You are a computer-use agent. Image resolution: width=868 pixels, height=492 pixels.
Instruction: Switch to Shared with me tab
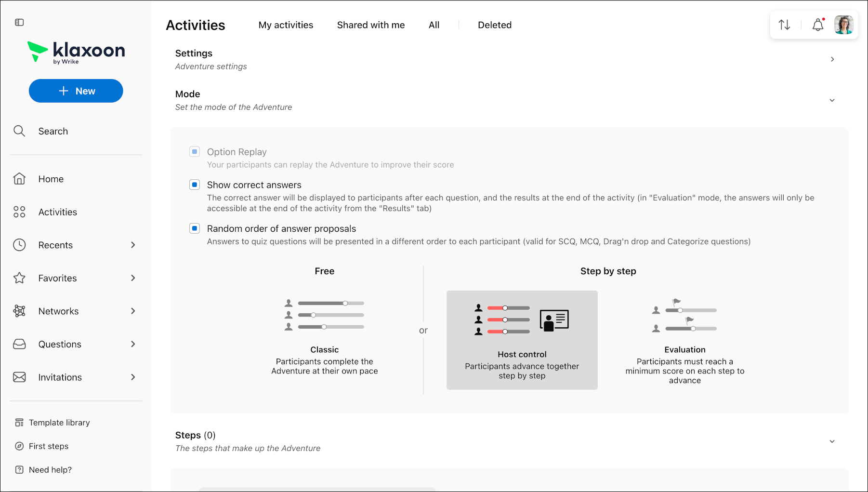371,25
